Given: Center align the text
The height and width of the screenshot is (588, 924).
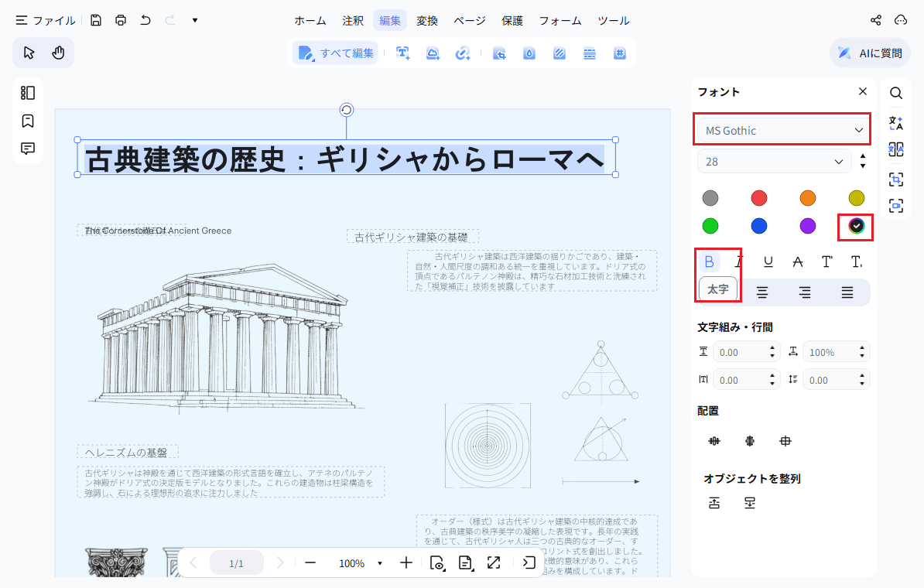Looking at the screenshot, I should [x=762, y=292].
